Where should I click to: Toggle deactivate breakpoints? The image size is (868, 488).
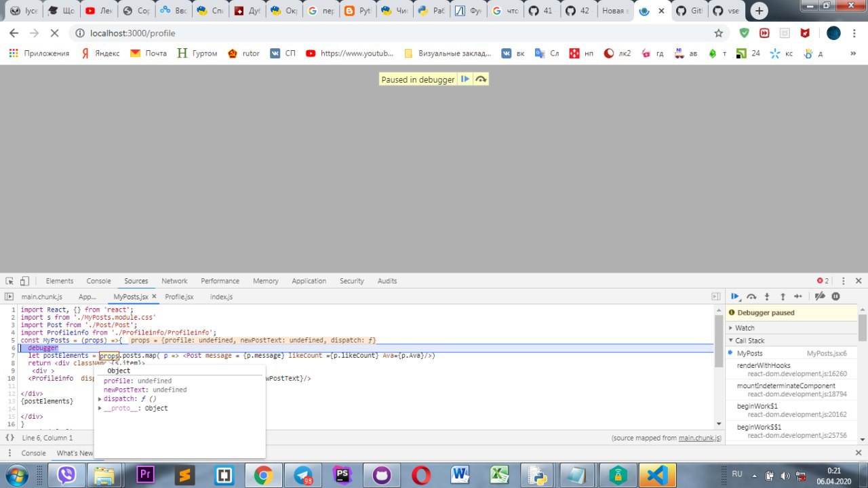coord(819,297)
